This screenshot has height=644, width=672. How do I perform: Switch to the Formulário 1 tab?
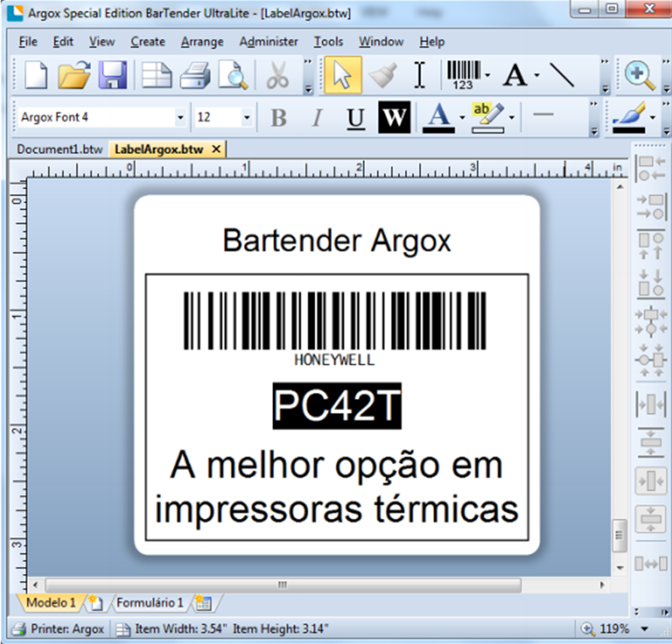(x=150, y=603)
